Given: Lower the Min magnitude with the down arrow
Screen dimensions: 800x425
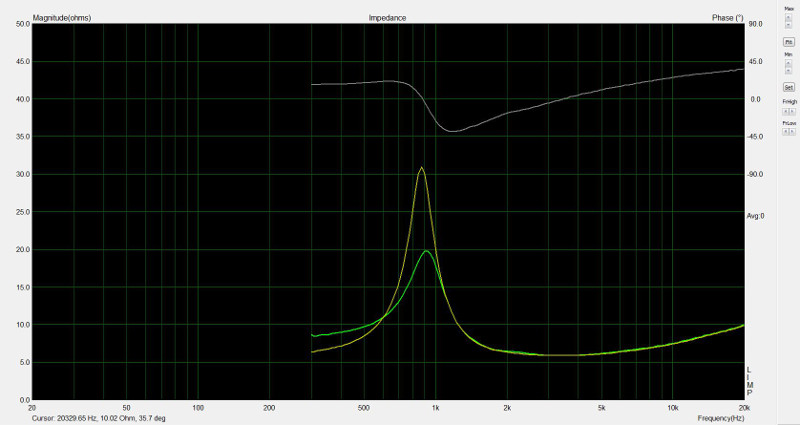Looking at the screenshot, I should (788, 70).
